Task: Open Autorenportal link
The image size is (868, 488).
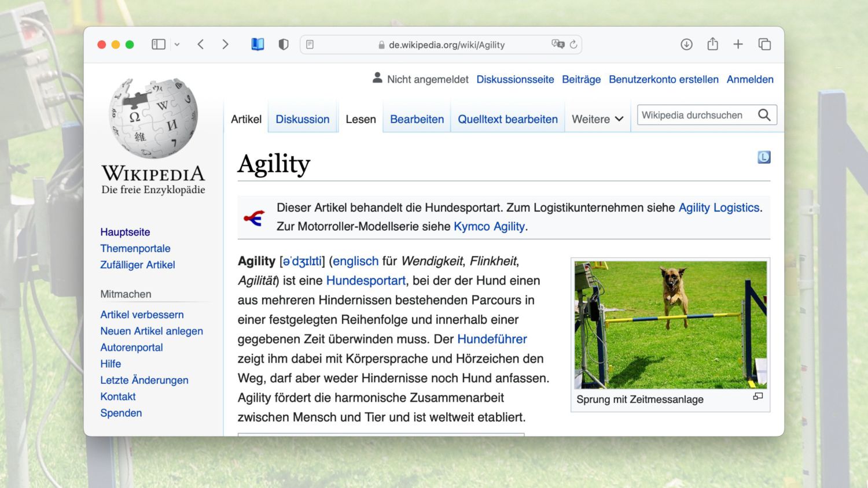Action: click(x=131, y=347)
